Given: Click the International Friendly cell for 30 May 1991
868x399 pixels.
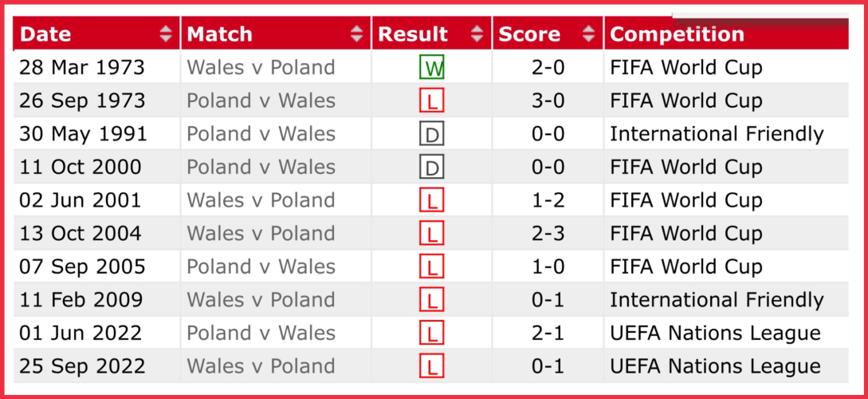Looking at the screenshot, I should (717, 134).
